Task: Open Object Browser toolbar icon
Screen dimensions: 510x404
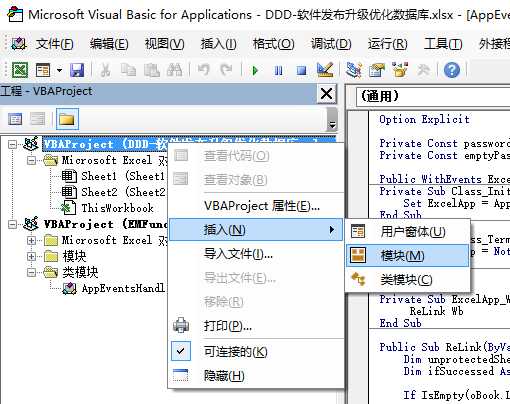Action: (x=400, y=70)
